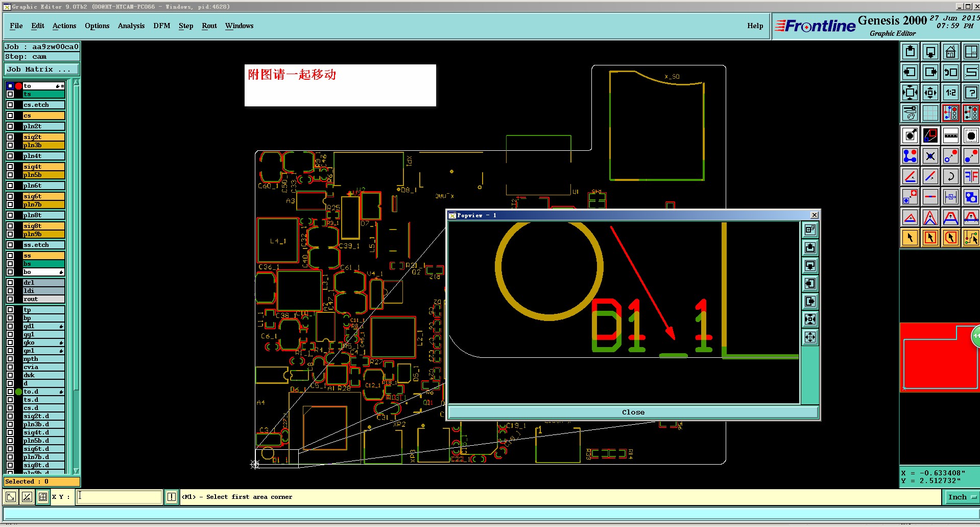Open the tools and palette settings icon

[x=910, y=113]
